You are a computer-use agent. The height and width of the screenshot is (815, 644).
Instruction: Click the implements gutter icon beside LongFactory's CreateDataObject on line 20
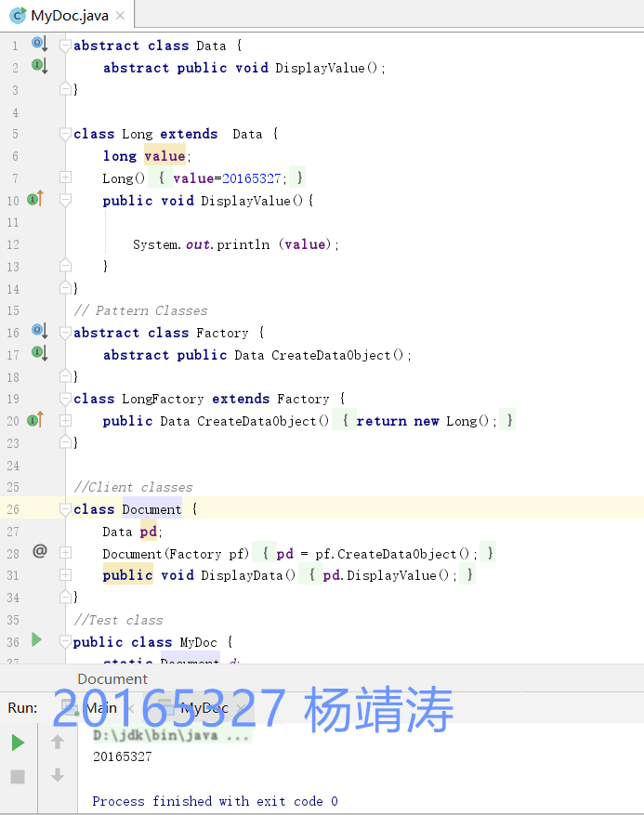coord(35,420)
